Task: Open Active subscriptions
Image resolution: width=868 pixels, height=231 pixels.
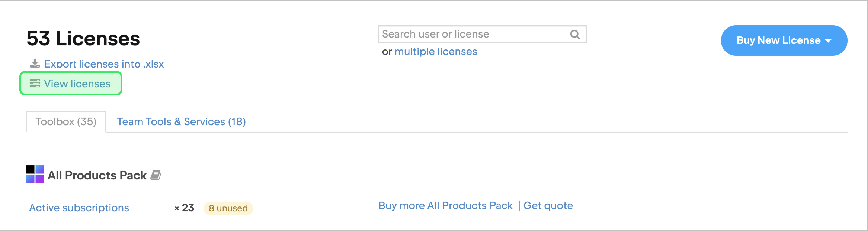Action: click(79, 207)
